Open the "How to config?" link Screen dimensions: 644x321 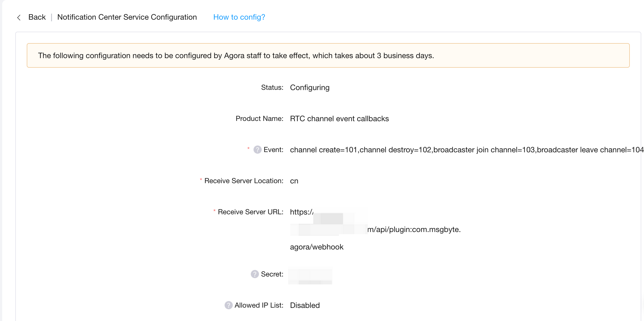click(239, 17)
